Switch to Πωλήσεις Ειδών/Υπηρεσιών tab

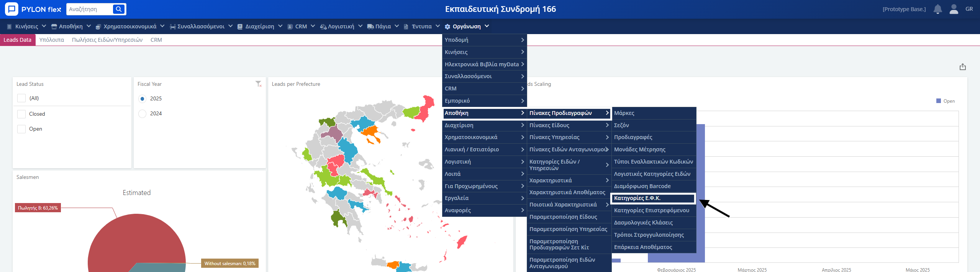pos(107,40)
